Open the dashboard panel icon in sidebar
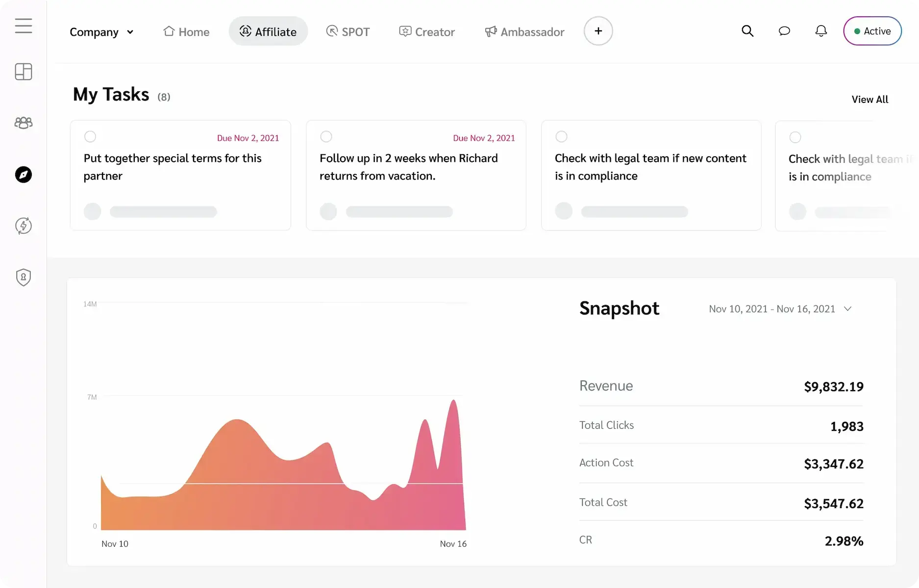The width and height of the screenshot is (919, 588). pos(23,72)
